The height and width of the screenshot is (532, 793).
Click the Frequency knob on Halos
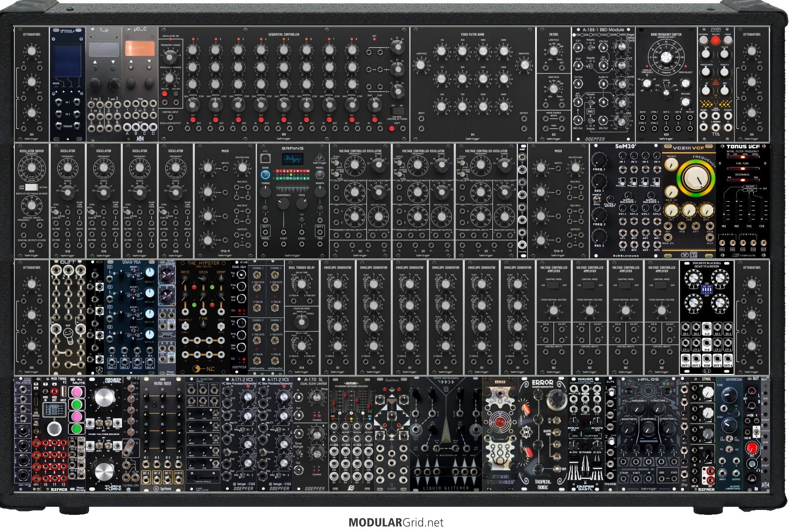tap(638, 409)
